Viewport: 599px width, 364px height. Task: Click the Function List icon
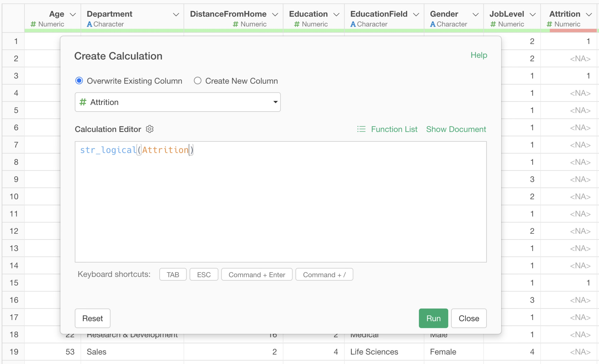[x=361, y=129]
